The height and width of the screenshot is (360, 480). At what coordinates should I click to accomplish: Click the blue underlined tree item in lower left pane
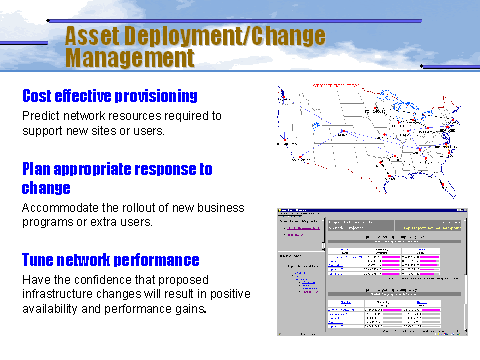pyautogui.click(x=309, y=283)
